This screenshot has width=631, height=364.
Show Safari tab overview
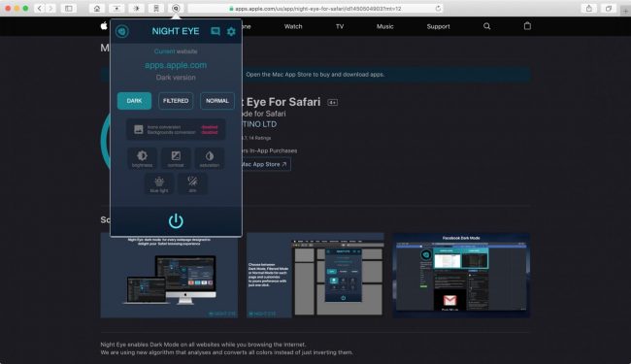click(x=609, y=9)
